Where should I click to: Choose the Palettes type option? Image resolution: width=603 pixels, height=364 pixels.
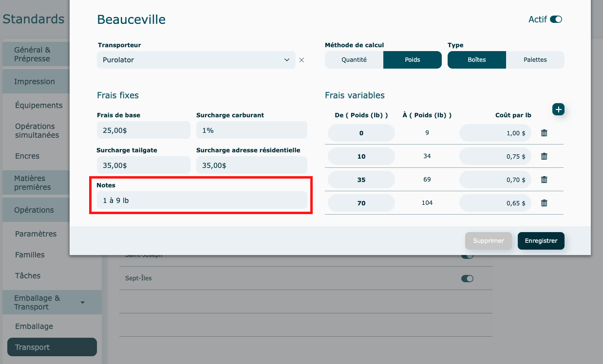[x=535, y=60]
